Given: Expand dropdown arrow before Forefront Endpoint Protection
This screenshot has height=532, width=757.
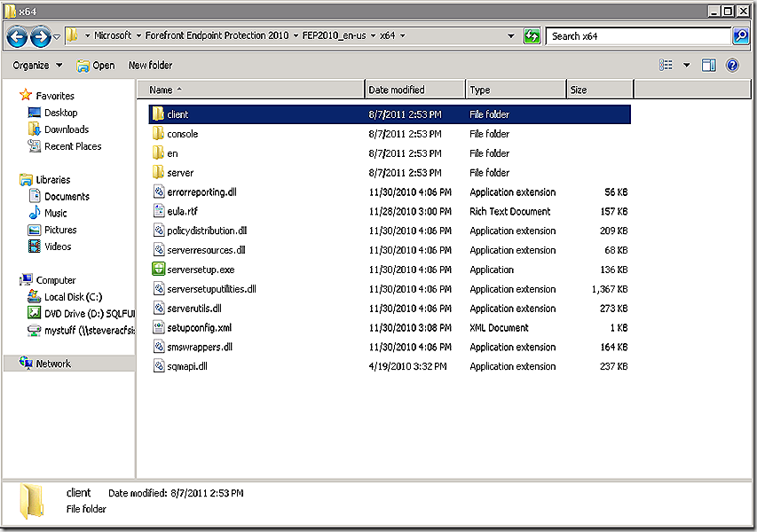Looking at the screenshot, I should pyautogui.click(x=138, y=35).
